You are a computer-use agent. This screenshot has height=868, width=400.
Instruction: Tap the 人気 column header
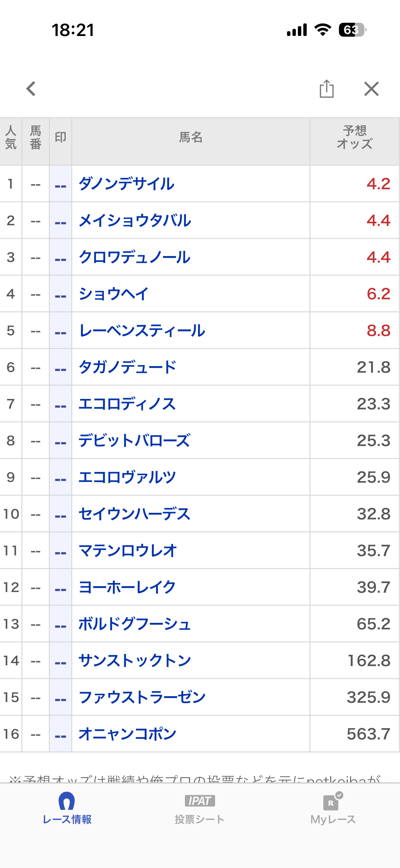point(11,137)
